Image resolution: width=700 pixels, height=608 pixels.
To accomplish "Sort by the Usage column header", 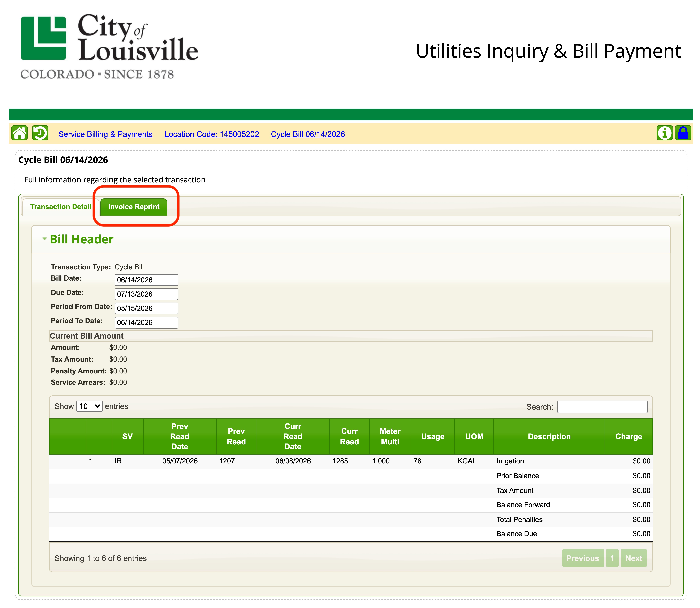I will (433, 436).
